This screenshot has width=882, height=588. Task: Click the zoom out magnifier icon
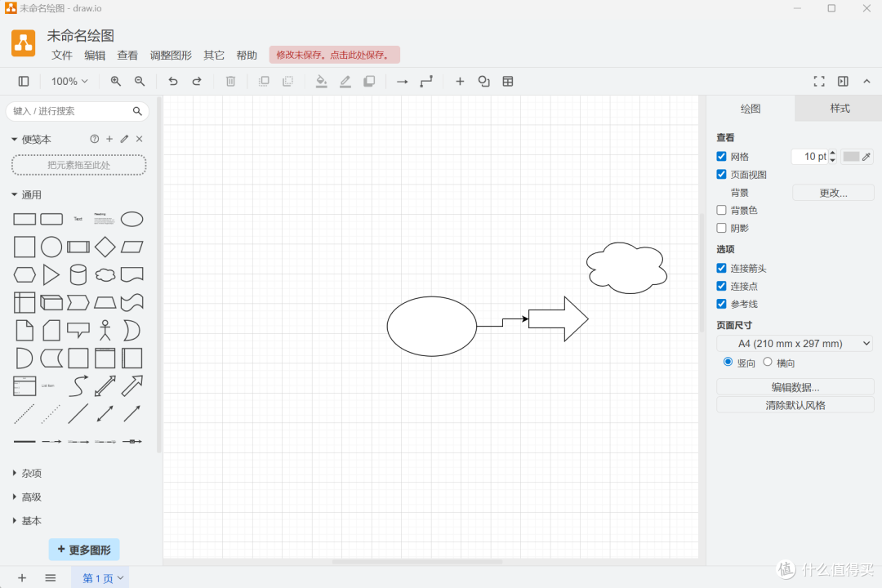140,82
